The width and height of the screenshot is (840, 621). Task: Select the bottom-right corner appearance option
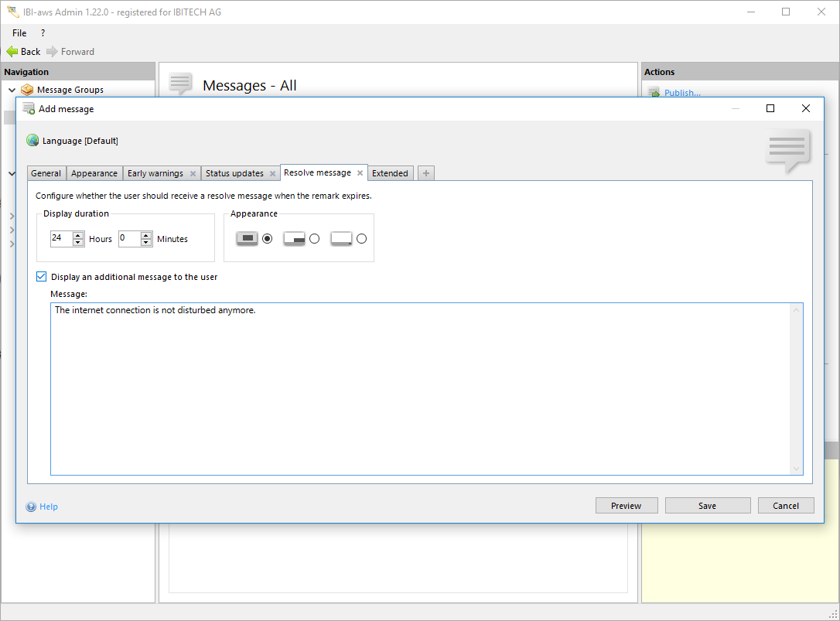click(x=314, y=239)
